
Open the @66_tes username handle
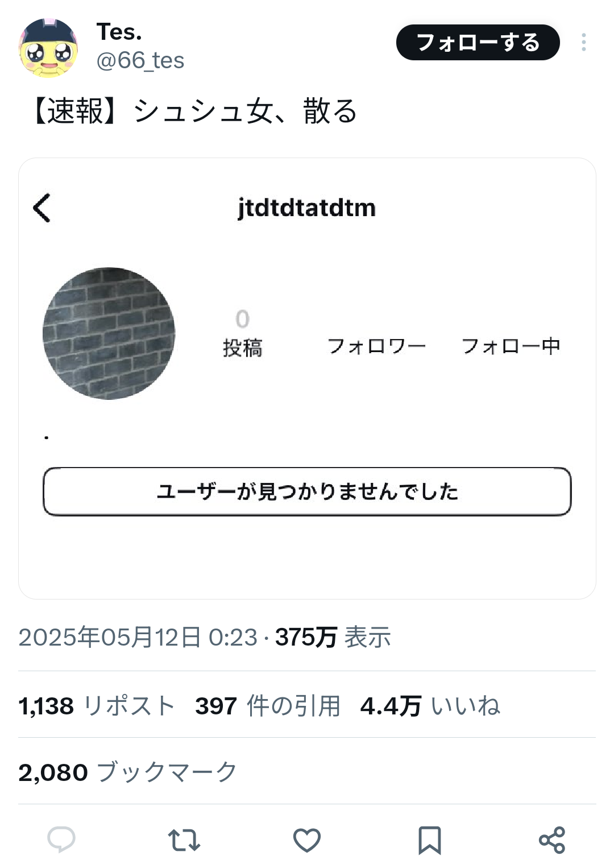[x=140, y=60]
